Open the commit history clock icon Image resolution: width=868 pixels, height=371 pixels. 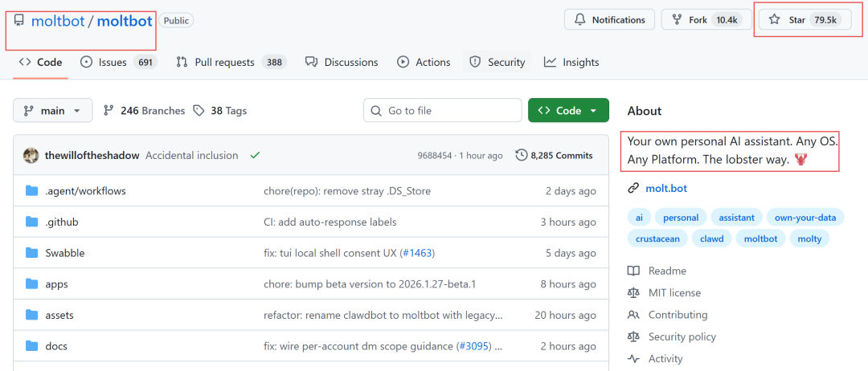[x=522, y=155]
